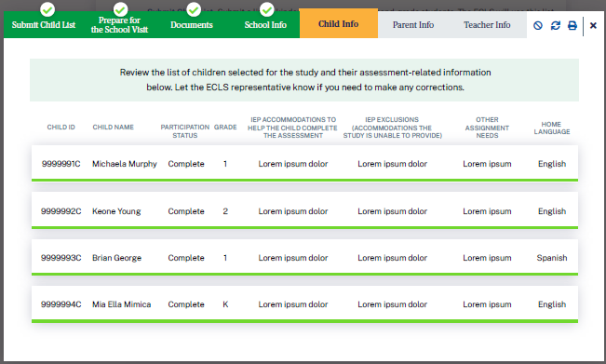The width and height of the screenshot is (606, 364).
Task: Click checkmark above Prepare for the School Visit
Action: [x=121, y=9]
